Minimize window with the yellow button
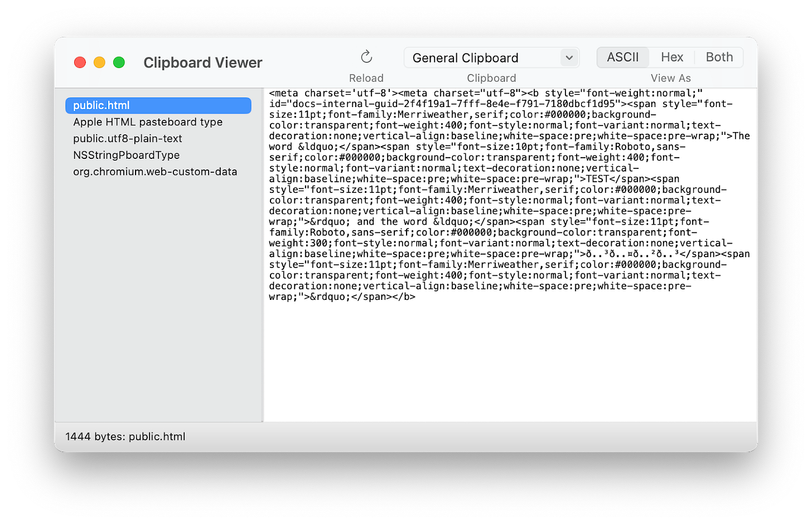 tap(99, 62)
